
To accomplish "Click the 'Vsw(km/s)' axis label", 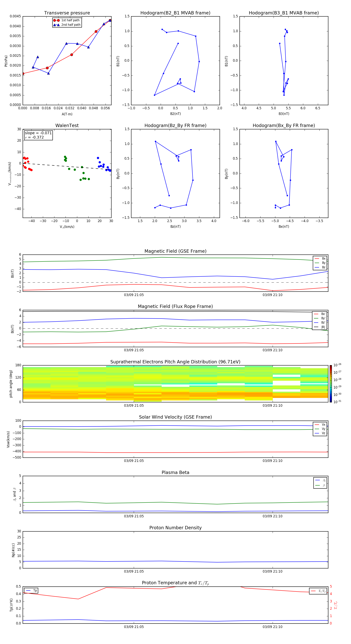I will pyautogui.click(x=8, y=439).
